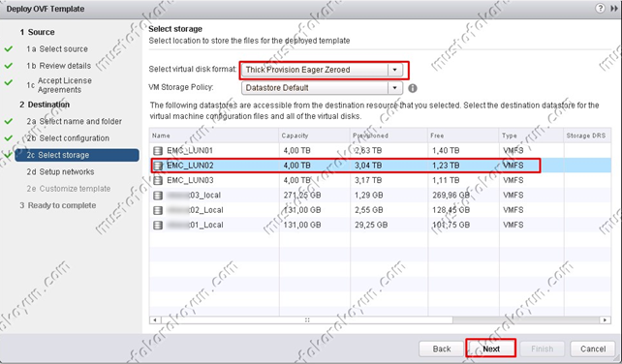Click the horizontal scrollbar right arrow
The height and width of the screenshot is (364, 622).
coord(606,320)
